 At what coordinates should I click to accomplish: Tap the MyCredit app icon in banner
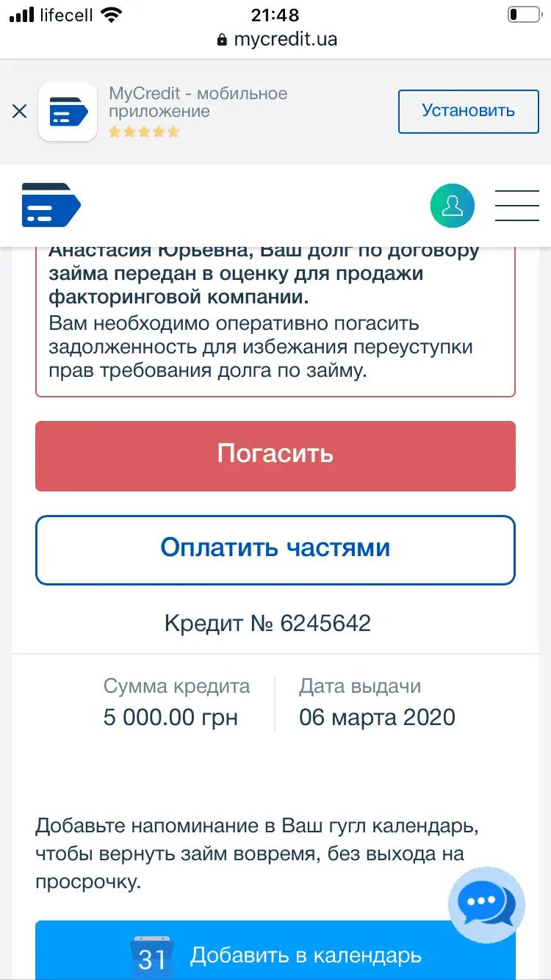coord(68,112)
